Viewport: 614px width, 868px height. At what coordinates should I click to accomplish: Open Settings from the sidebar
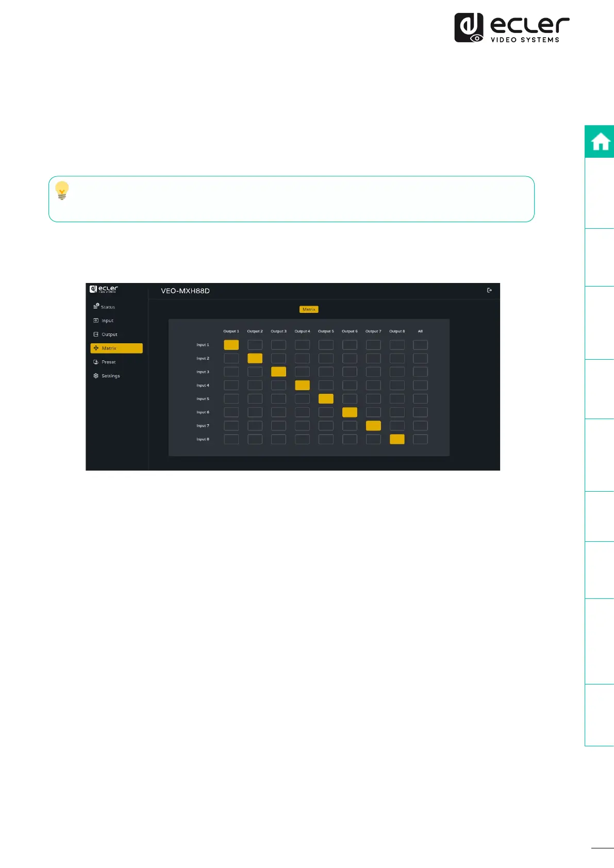[110, 376]
